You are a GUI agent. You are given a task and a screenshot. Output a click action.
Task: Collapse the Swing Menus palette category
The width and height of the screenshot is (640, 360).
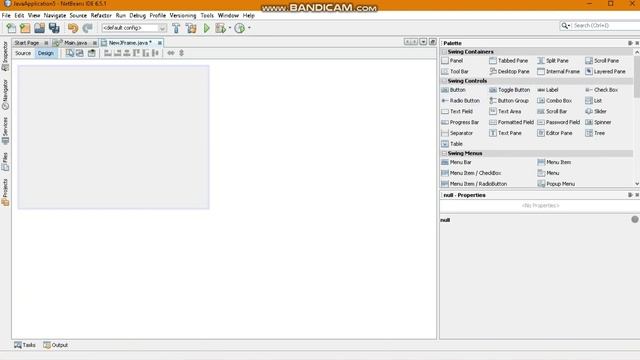(444, 153)
